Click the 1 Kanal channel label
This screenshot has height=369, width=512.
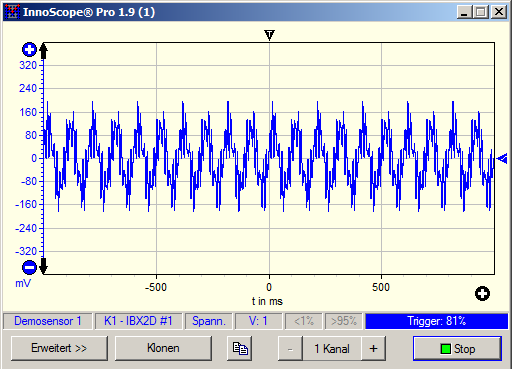[x=332, y=349]
